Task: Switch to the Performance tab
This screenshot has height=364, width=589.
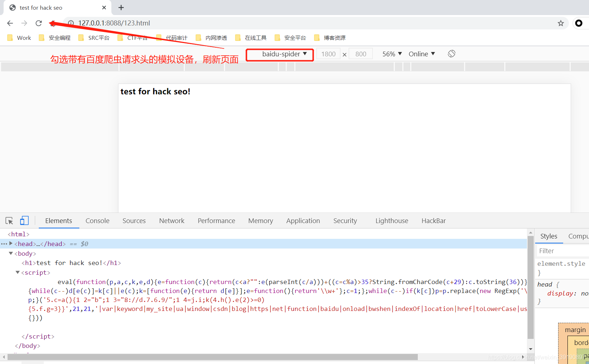Action: coord(216,221)
